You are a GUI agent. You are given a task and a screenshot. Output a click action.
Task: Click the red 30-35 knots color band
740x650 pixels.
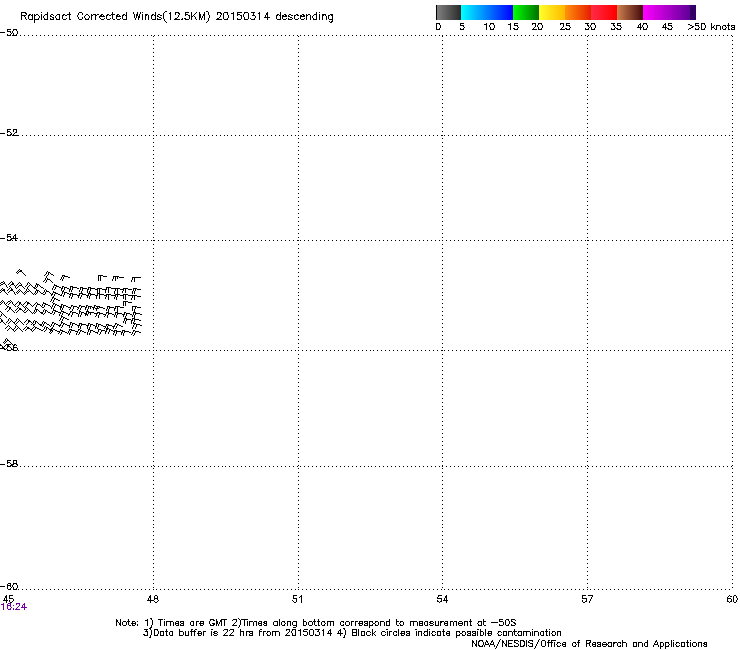[x=604, y=12]
